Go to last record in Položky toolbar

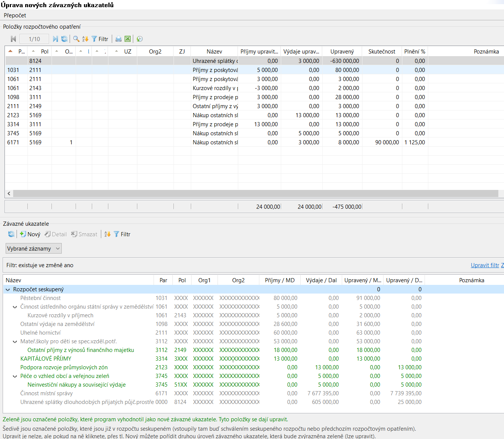[55, 39]
